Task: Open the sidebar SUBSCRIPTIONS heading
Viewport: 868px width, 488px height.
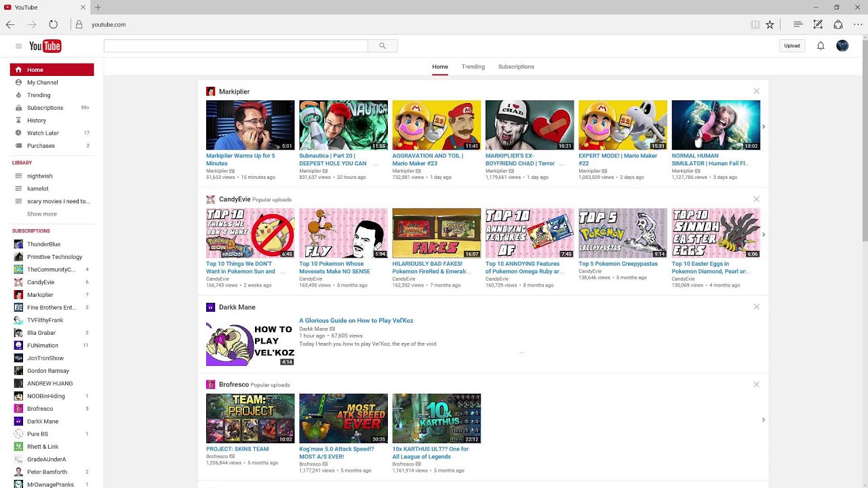Action: click(31, 231)
